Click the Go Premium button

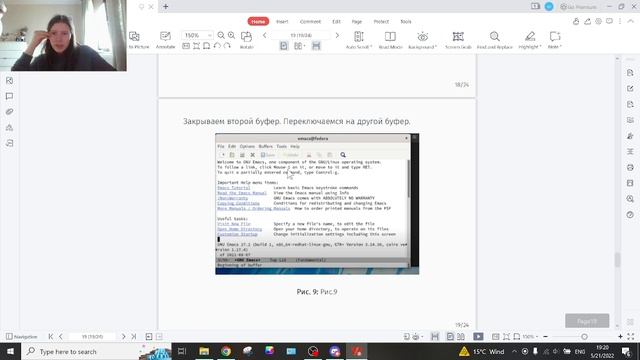pos(579,7)
